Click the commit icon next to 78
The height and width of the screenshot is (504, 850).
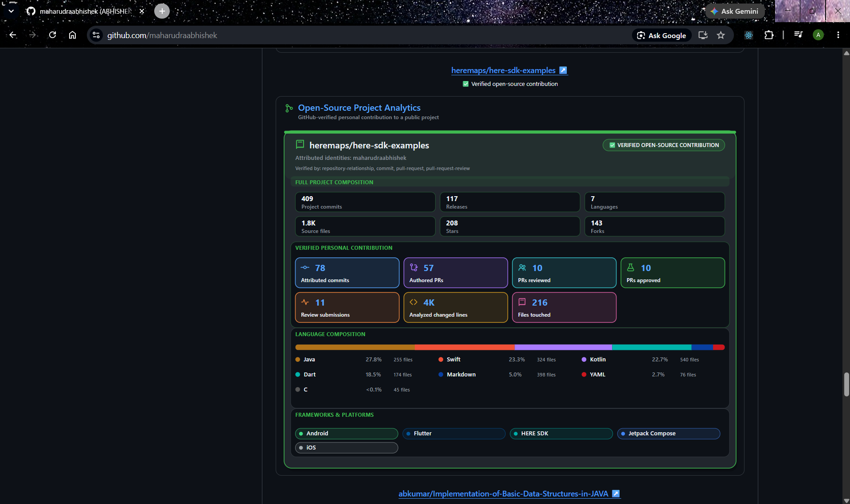pyautogui.click(x=305, y=268)
